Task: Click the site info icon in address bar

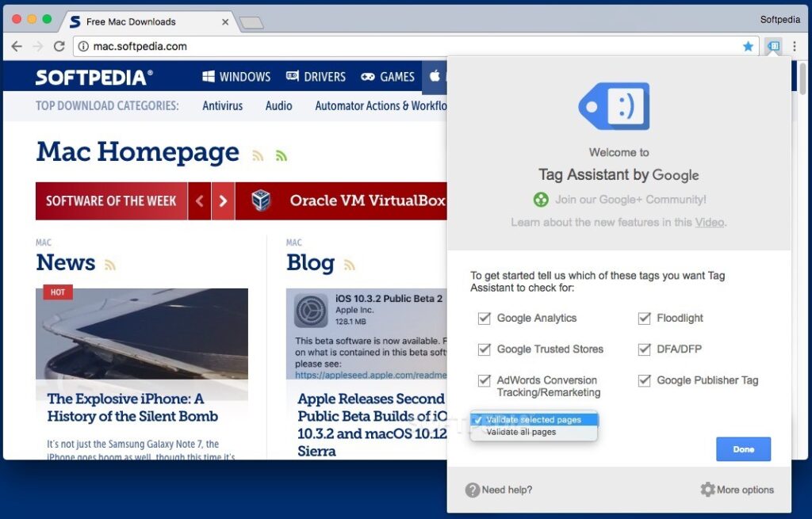Action: pyautogui.click(x=82, y=47)
